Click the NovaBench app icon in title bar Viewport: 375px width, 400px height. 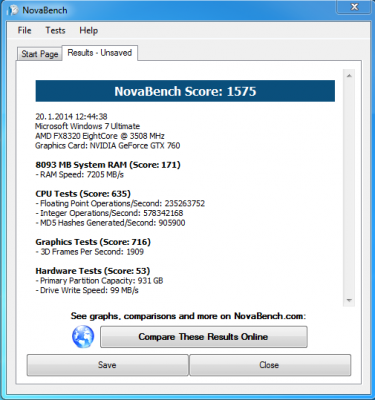click(x=12, y=10)
